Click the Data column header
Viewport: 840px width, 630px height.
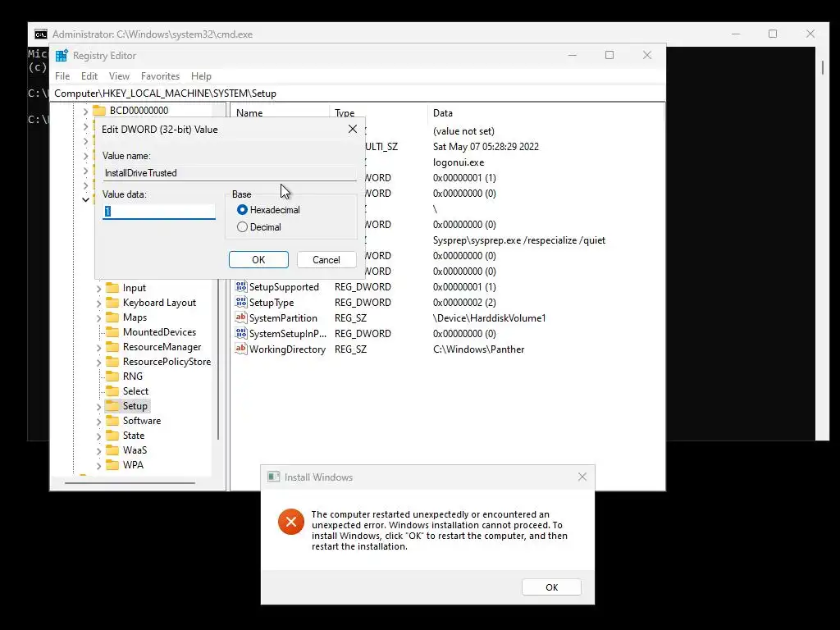[442, 113]
